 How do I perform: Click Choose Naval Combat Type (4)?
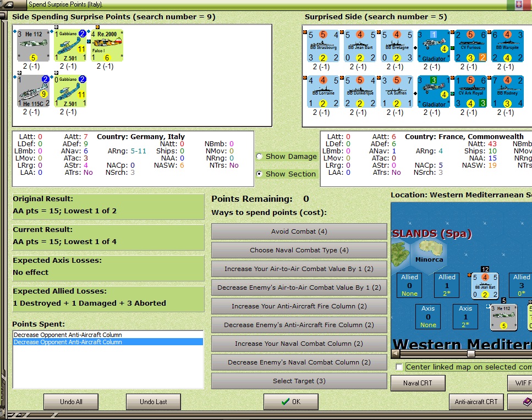[x=299, y=250]
